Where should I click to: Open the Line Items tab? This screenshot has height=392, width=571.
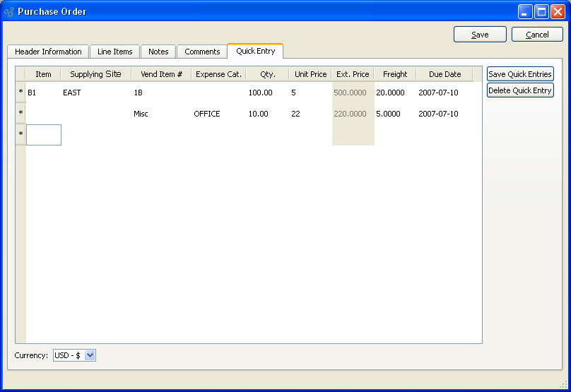tap(114, 52)
